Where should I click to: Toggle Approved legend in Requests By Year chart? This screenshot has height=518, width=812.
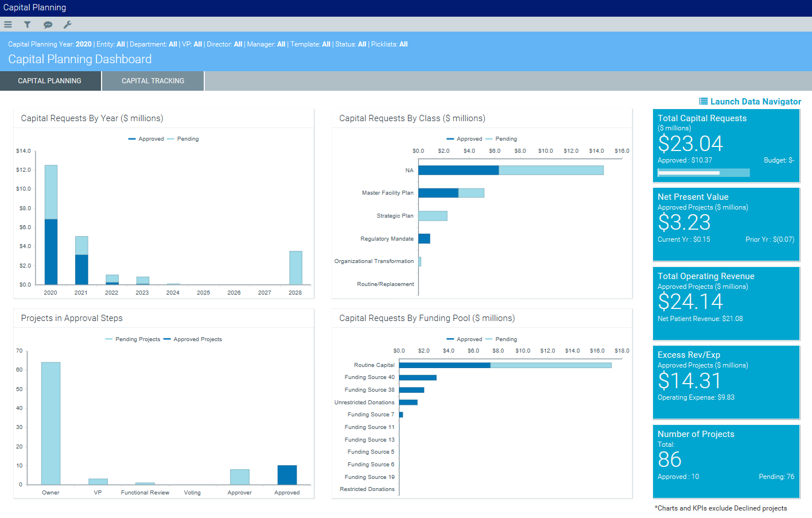point(146,139)
